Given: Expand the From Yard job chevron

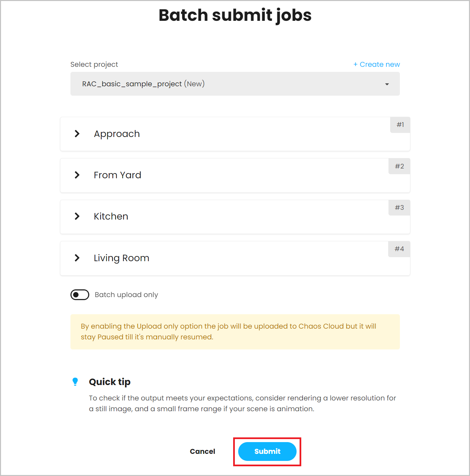Looking at the screenshot, I should pyautogui.click(x=77, y=175).
